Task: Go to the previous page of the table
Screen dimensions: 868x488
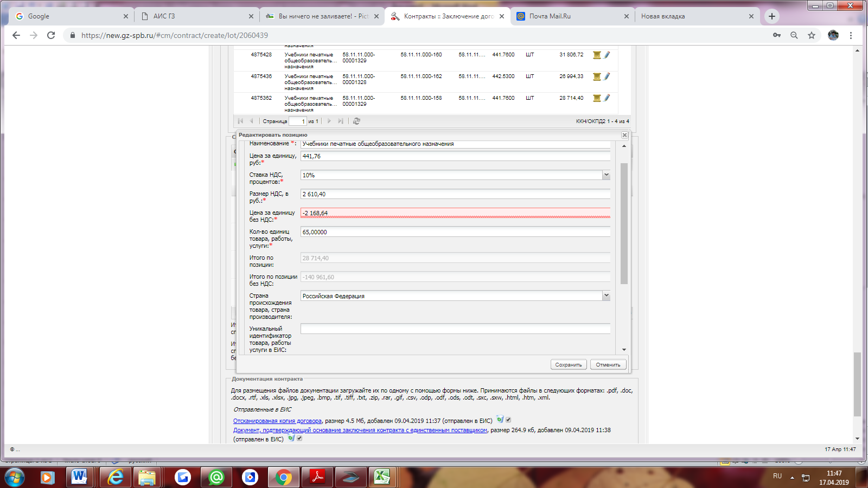Action: coord(251,121)
